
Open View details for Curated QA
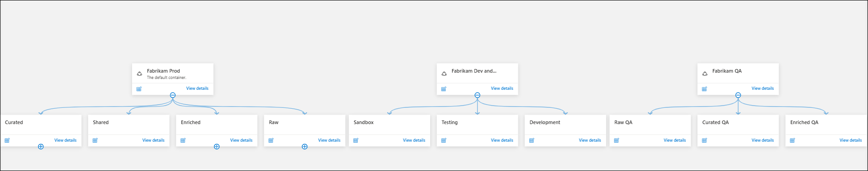763,140
